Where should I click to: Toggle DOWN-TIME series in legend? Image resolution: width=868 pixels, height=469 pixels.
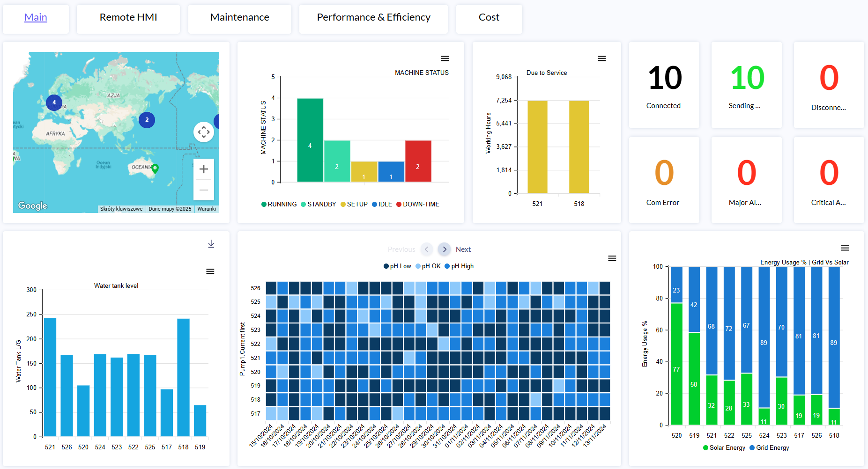(418, 205)
